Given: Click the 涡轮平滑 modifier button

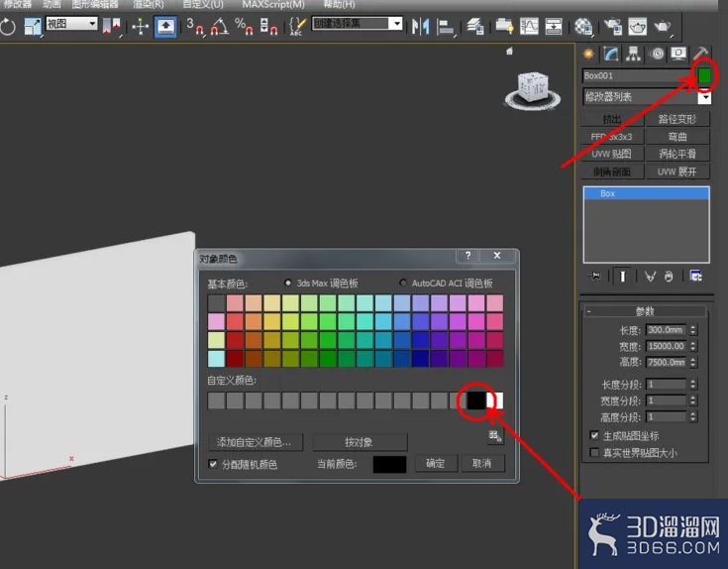Looking at the screenshot, I should (x=677, y=154).
